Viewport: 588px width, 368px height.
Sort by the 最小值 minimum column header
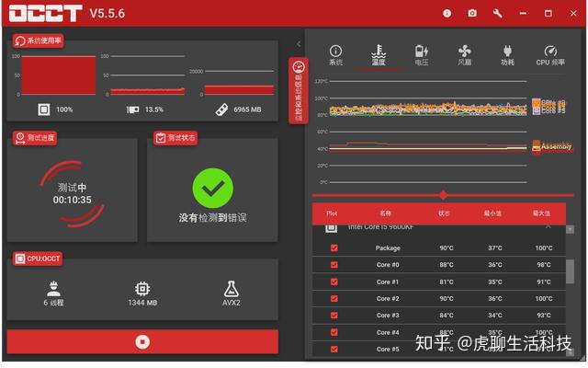[492, 213]
